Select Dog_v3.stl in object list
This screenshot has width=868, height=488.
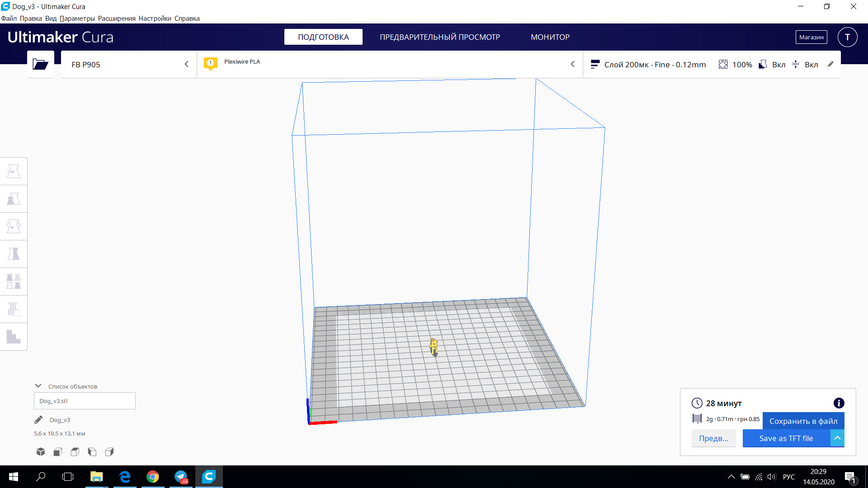pyautogui.click(x=85, y=401)
